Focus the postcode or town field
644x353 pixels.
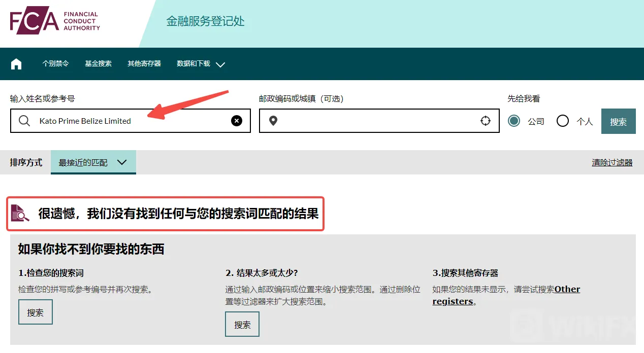pos(379,121)
